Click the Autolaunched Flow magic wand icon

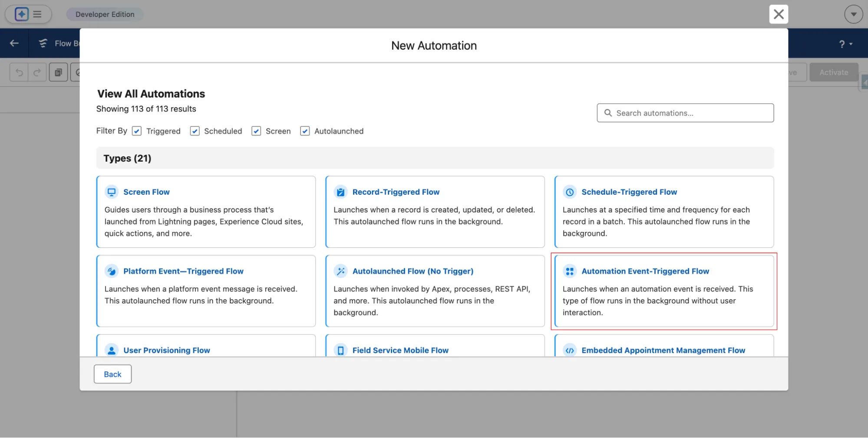tap(340, 271)
